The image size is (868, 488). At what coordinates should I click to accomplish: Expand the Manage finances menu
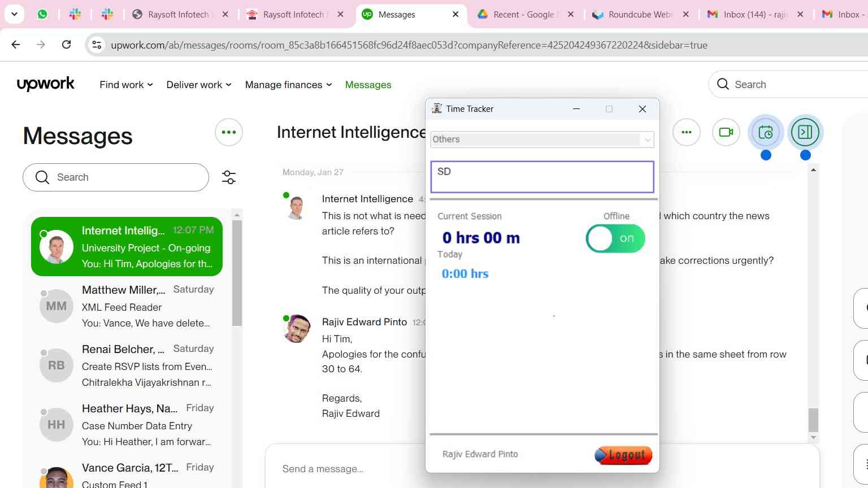click(288, 85)
